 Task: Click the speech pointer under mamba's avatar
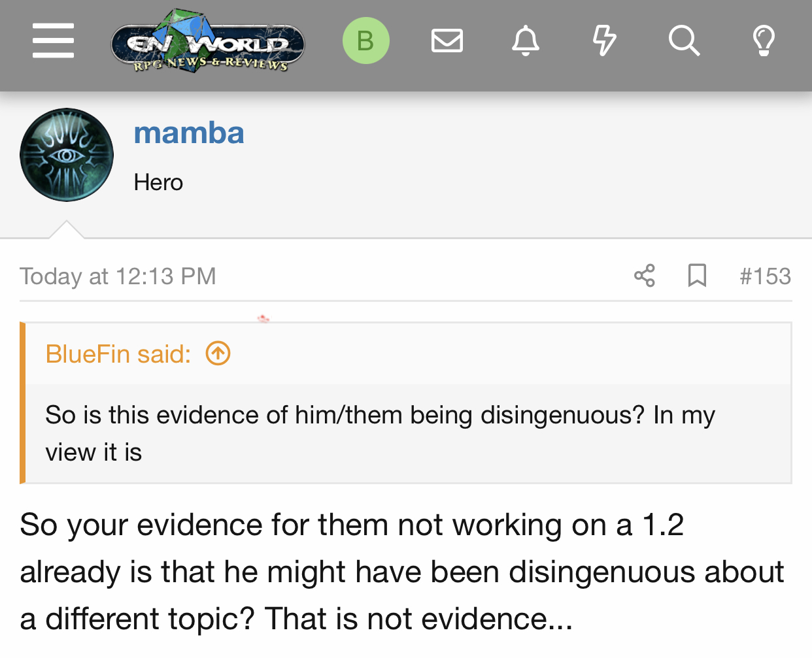point(67,229)
